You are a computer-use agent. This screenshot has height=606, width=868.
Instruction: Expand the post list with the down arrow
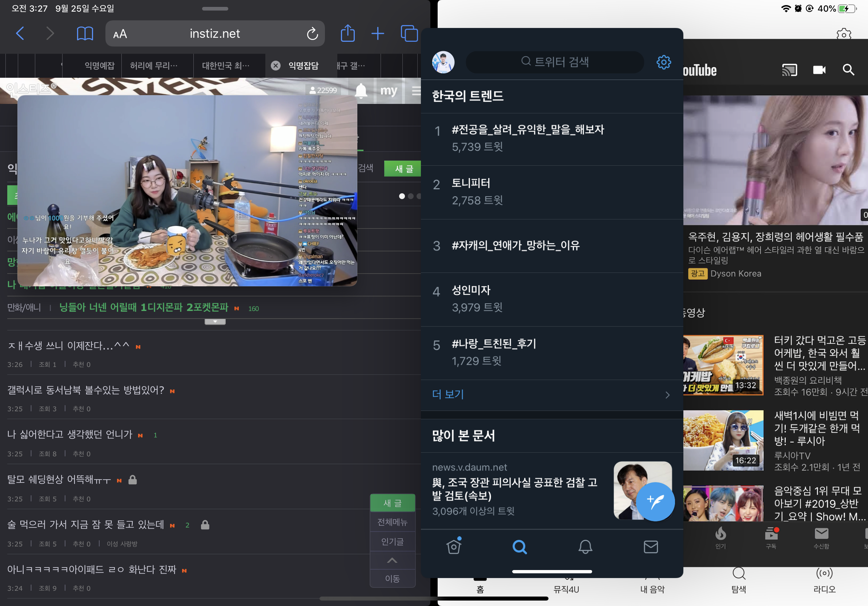tap(215, 322)
